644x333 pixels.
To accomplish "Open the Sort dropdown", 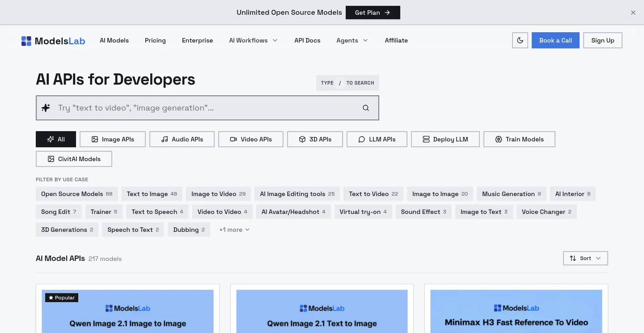I will pos(585,258).
